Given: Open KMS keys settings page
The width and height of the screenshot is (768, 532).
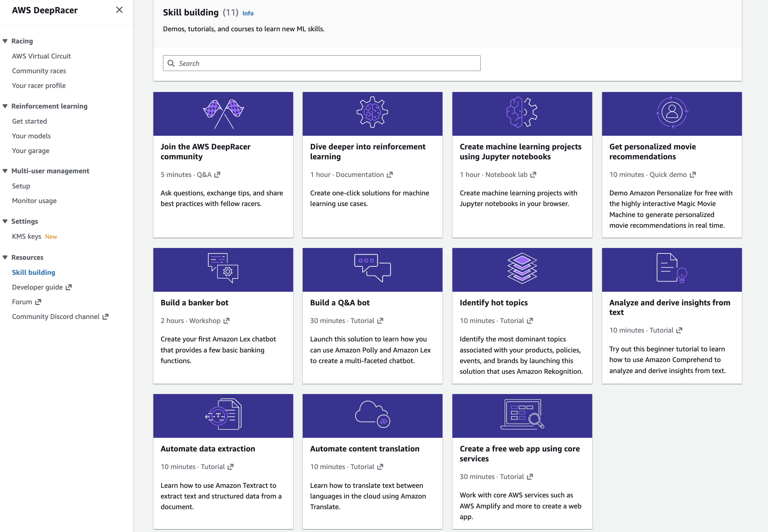Looking at the screenshot, I should 26,236.
